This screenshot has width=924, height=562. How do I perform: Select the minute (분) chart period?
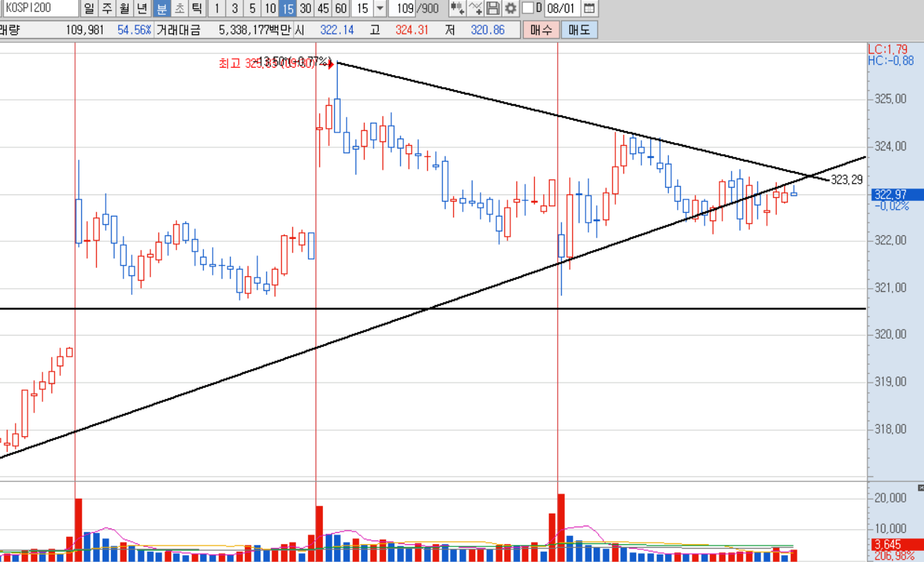[x=161, y=8]
